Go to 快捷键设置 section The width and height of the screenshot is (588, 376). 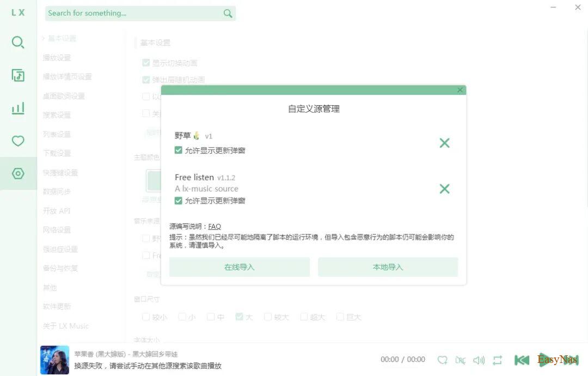[60, 173]
